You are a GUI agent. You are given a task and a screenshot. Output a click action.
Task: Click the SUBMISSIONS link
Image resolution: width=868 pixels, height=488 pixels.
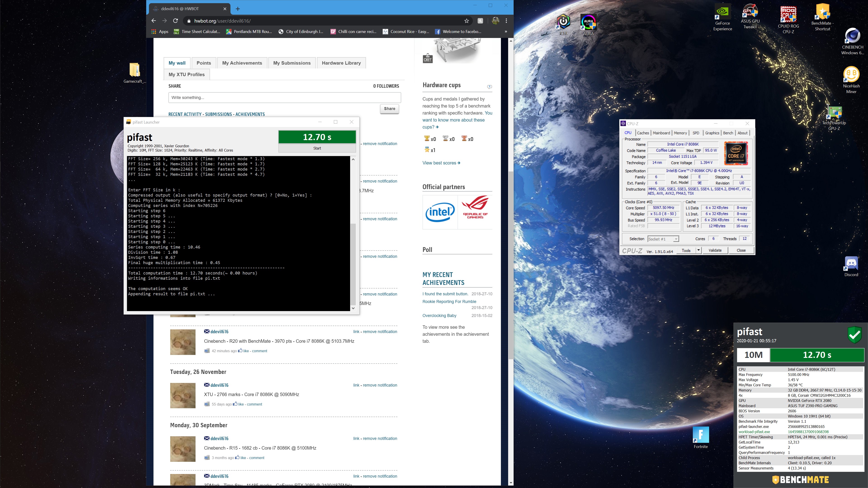[218, 115]
